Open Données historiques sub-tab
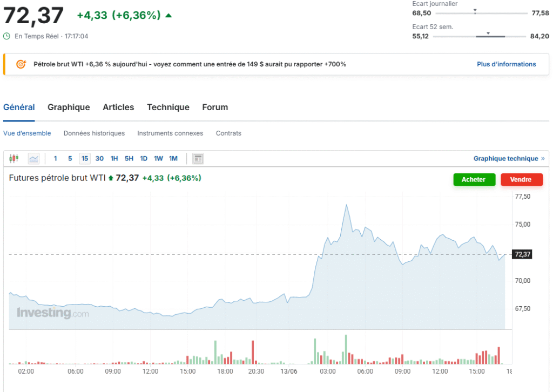This screenshot has height=392, width=553. click(94, 133)
